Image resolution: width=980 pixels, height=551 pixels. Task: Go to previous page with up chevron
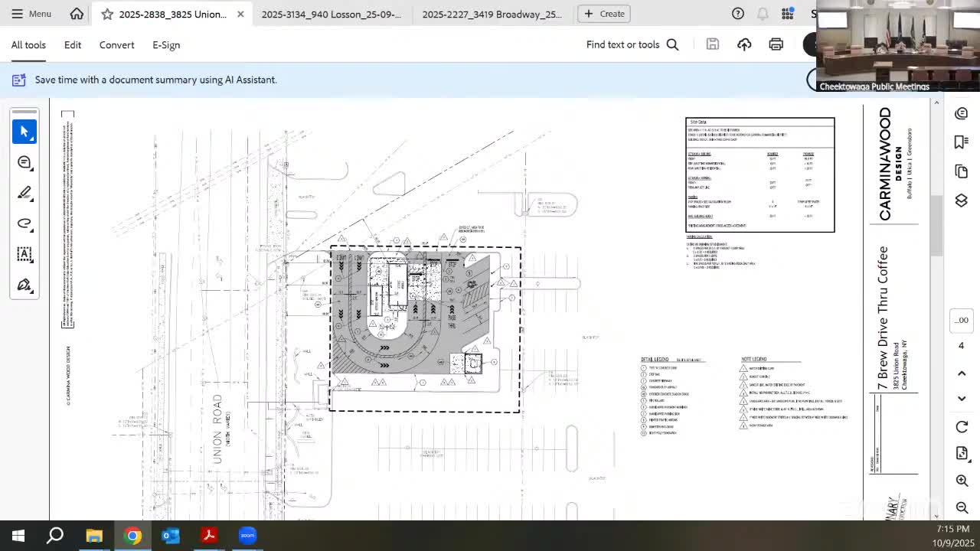click(x=962, y=373)
